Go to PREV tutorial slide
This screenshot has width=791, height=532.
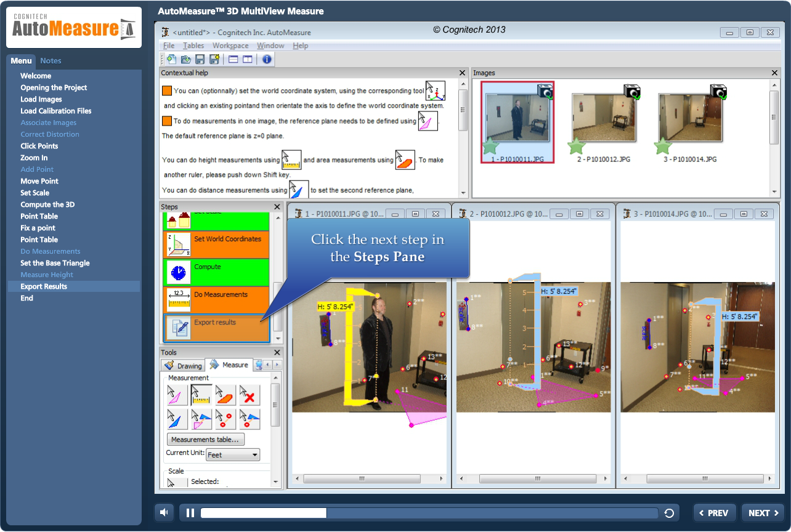[x=715, y=513]
